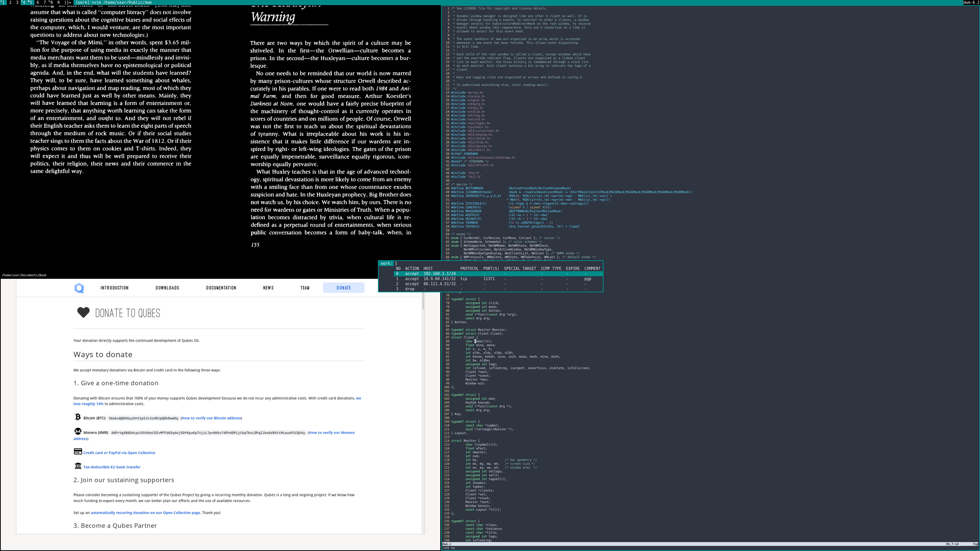This screenshot has height=551, width=980.
Task: Click the heart icon beside Donate heading
Action: (x=83, y=313)
